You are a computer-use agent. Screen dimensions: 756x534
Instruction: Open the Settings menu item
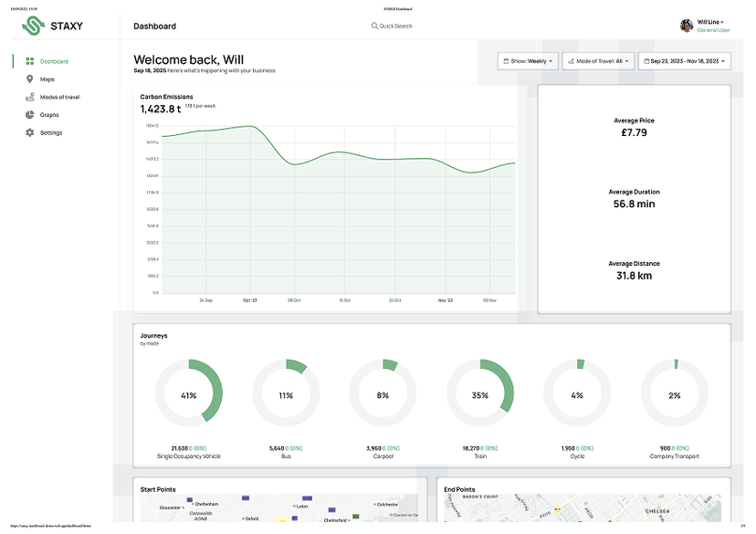pyautogui.click(x=51, y=132)
